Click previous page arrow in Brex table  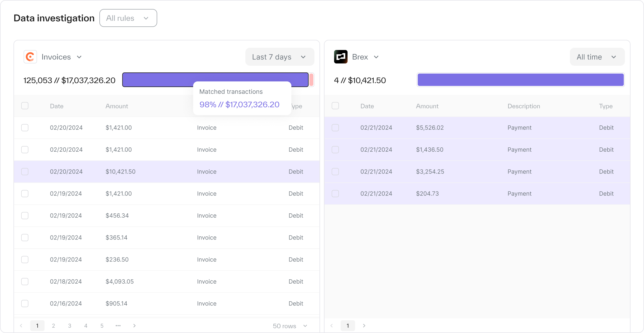pos(332,326)
